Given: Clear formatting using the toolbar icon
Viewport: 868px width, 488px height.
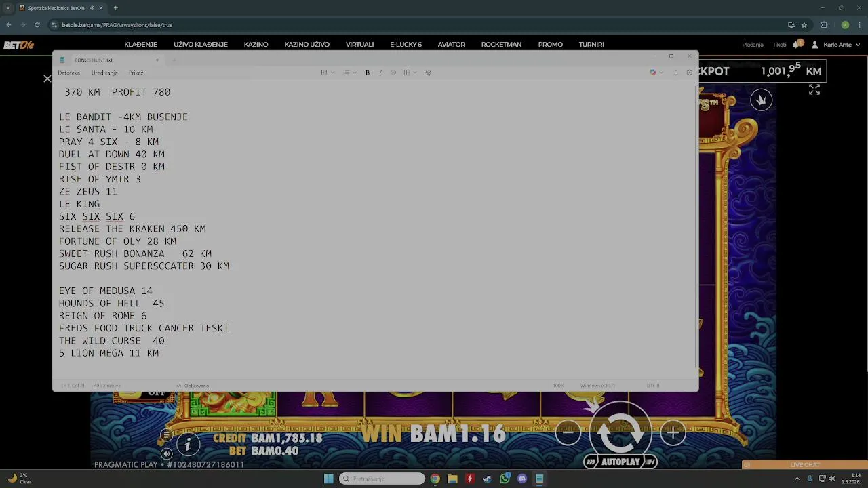Looking at the screenshot, I should tap(428, 73).
